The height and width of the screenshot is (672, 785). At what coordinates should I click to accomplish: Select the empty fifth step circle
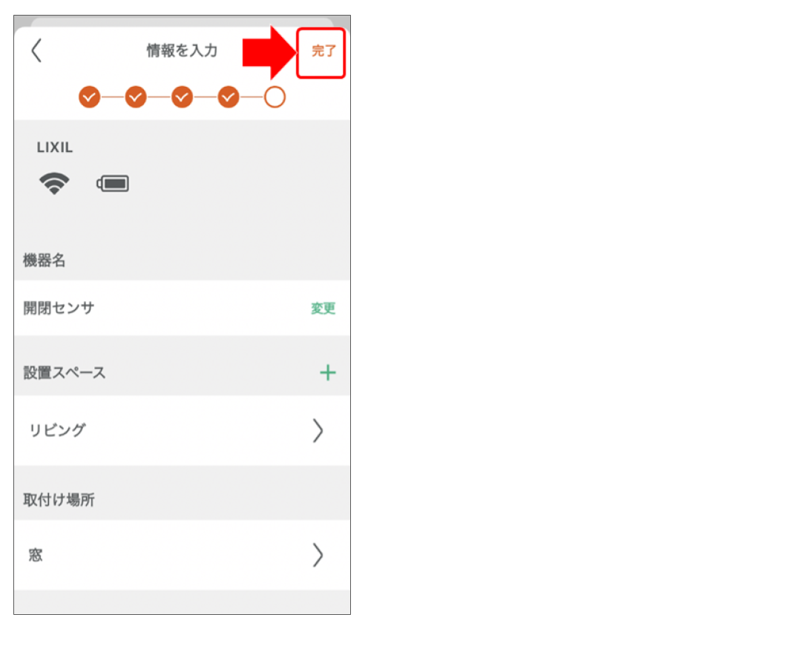point(275,97)
